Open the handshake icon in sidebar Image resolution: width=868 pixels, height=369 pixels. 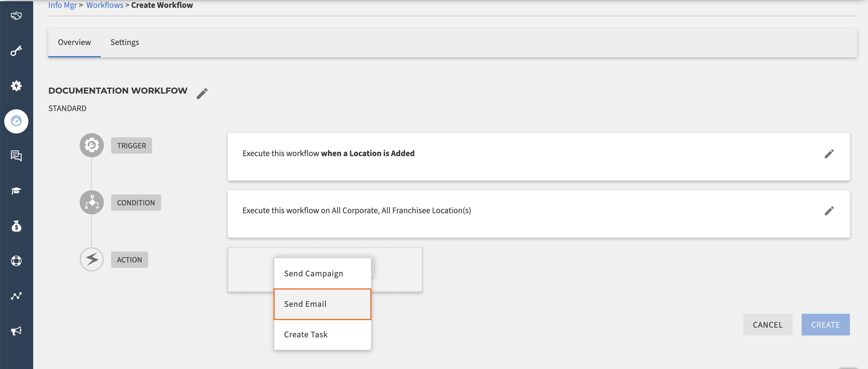click(x=16, y=16)
